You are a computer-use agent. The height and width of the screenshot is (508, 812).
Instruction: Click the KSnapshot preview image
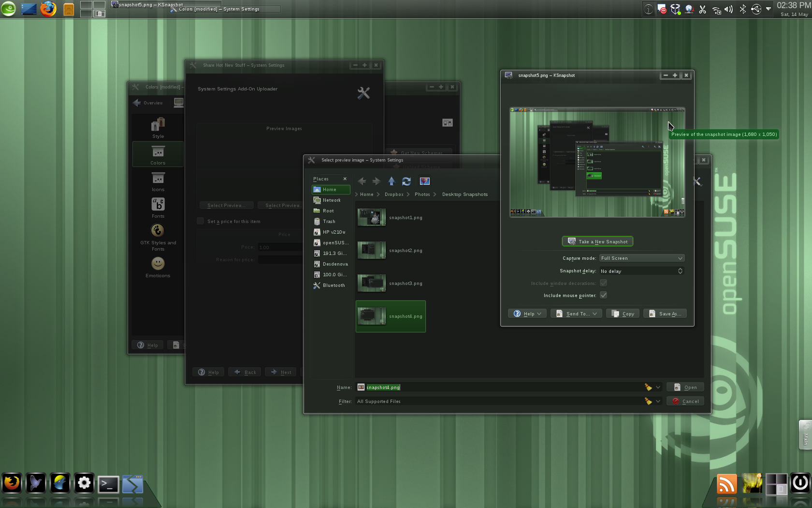pos(597,162)
